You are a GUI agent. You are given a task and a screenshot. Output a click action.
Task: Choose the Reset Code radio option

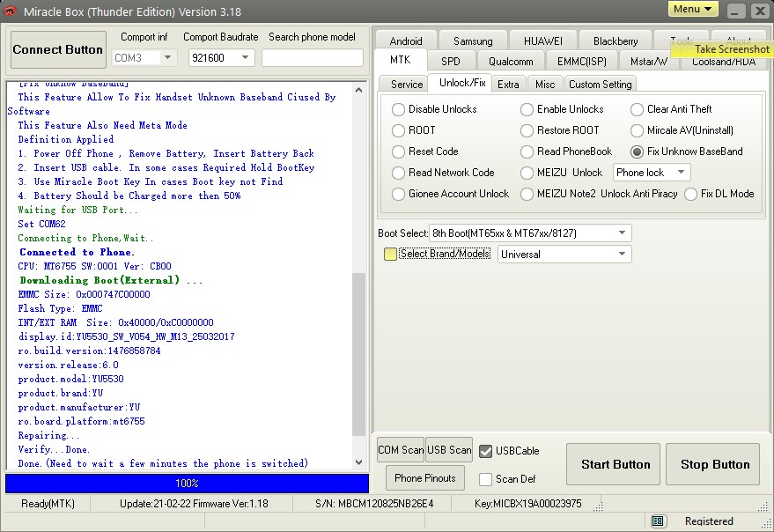tap(398, 151)
